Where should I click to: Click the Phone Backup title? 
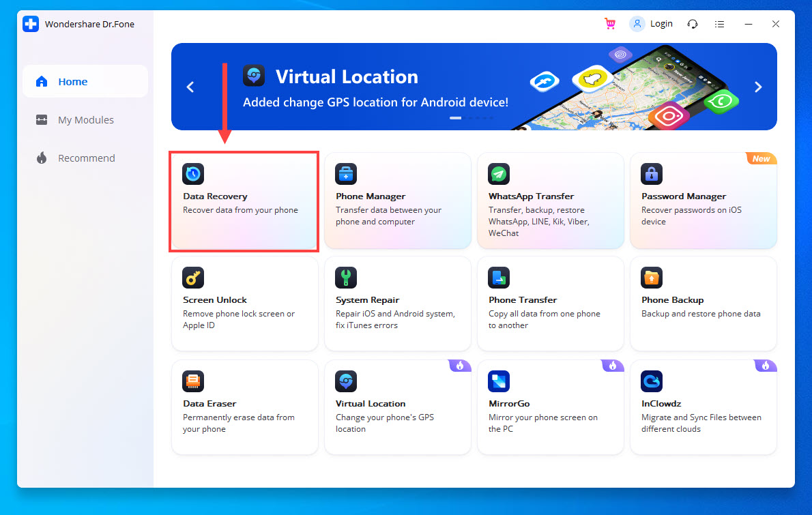[672, 299]
